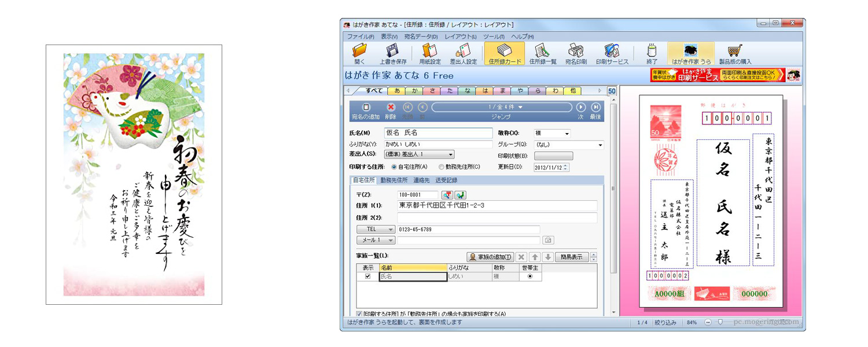The height and width of the screenshot is (347, 868).
Task: Select 世帯主 radio in family row
Action: (x=529, y=276)
